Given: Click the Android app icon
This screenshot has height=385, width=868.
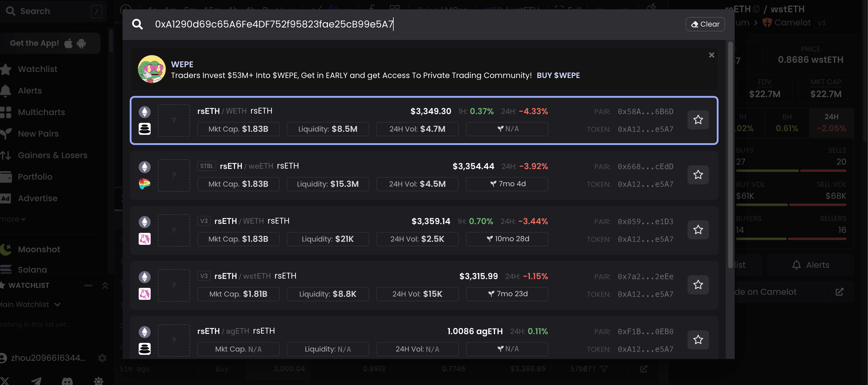Looking at the screenshot, I should pos(81,43).
